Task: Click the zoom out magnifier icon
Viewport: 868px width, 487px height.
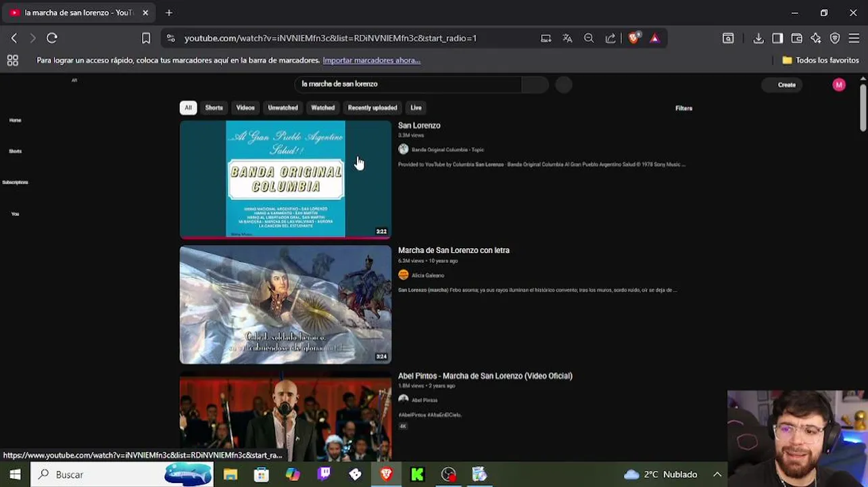Action: tap(589, 39)
